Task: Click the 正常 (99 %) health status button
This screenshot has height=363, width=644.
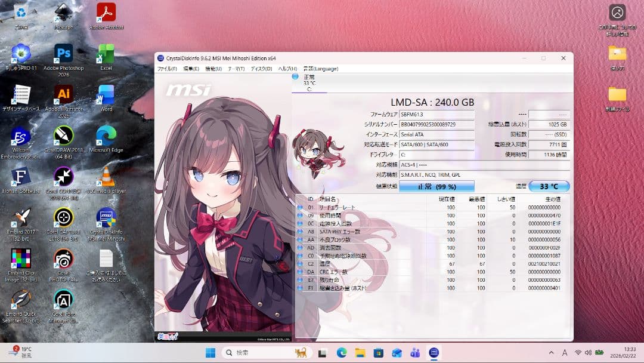Action: [x=436, y=186]
